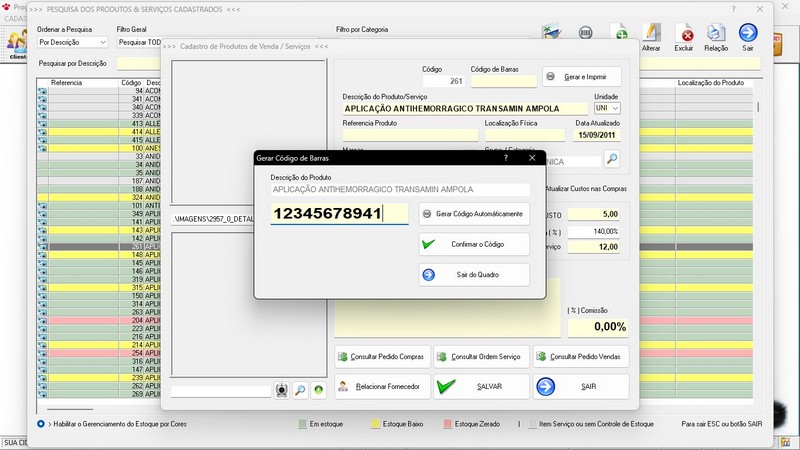Click the 140,00% margin field

[x=594, y=231]
